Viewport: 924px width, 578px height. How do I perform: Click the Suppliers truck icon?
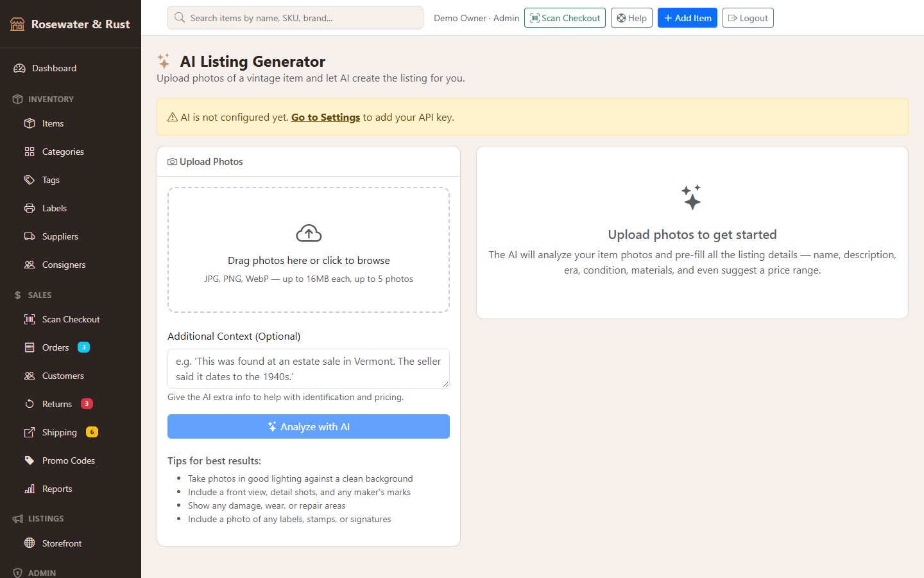click(30, 236)
